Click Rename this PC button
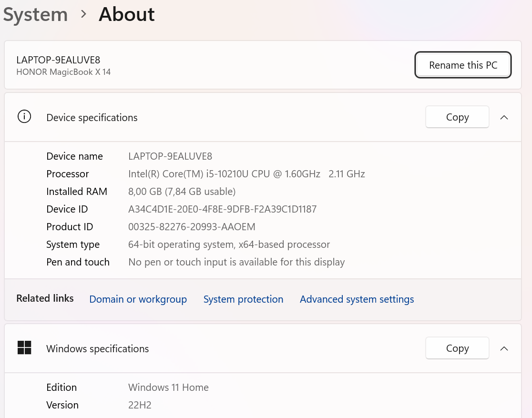The width and height of the screenshot is (532, 418). (463, 65)
